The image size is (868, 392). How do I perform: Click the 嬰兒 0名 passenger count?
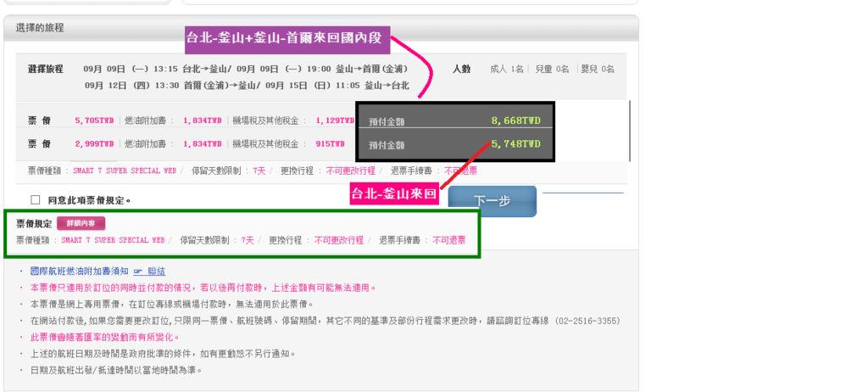[x=597, y=70]
